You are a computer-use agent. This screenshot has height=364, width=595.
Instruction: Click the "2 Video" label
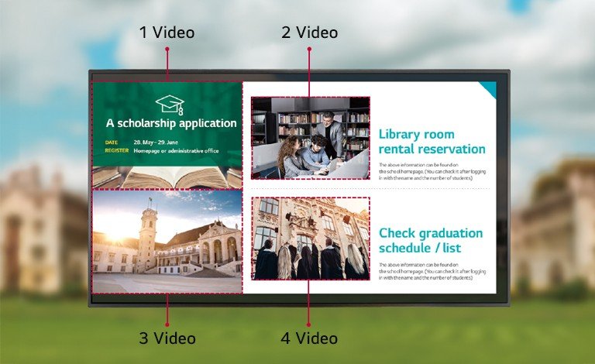(309, 33)
